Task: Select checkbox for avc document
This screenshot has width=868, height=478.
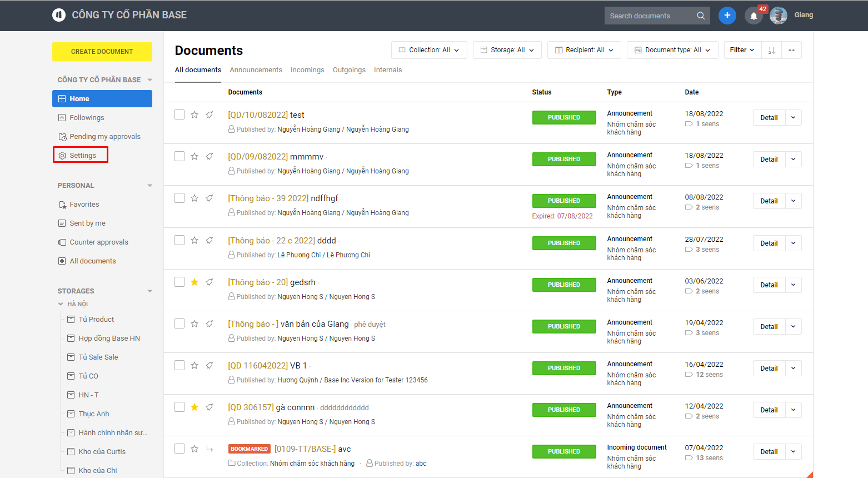Action: point(179,449)
